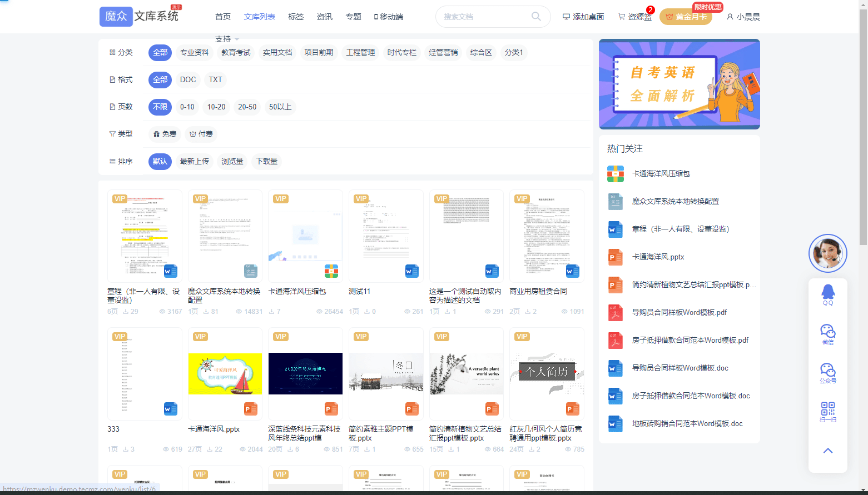This screenshot has height=495, width=868.
Task: Click the Word icon on 测试11 thumbnail
Action: (x=411, y=271)
